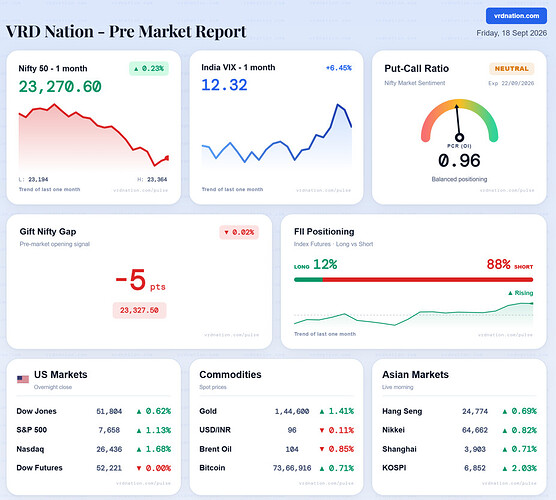Click the Hang Seng value 24,774
This screenshot has height=500, width=556.
pyautogui.click(x=475, y=411)
